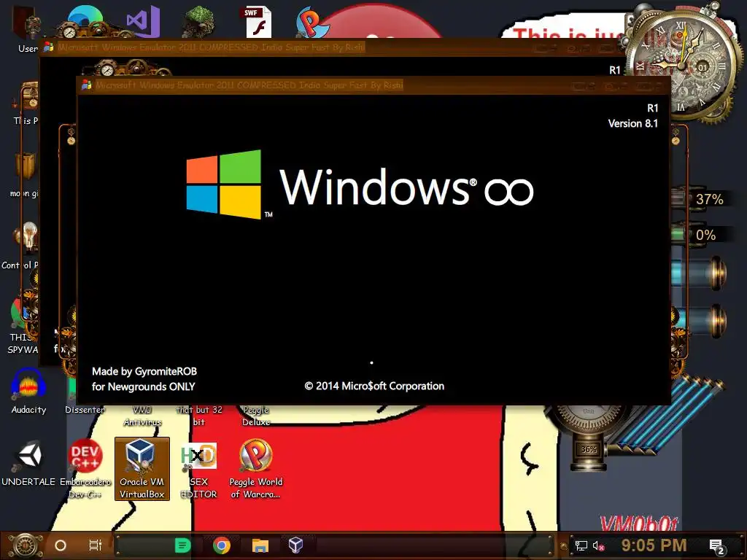Open network status icon in system tray
The image size is (747, 560).
point(581,545)
